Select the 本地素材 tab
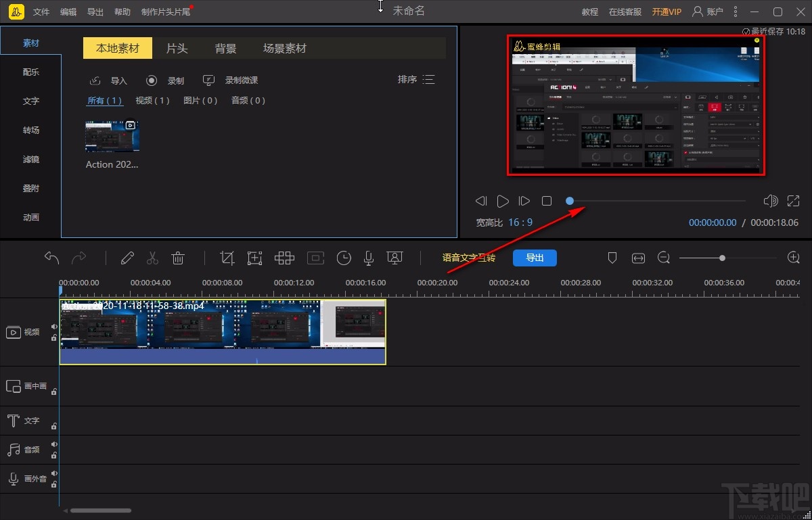This screenshot has height=520, width=812. [x=118, y=48]
